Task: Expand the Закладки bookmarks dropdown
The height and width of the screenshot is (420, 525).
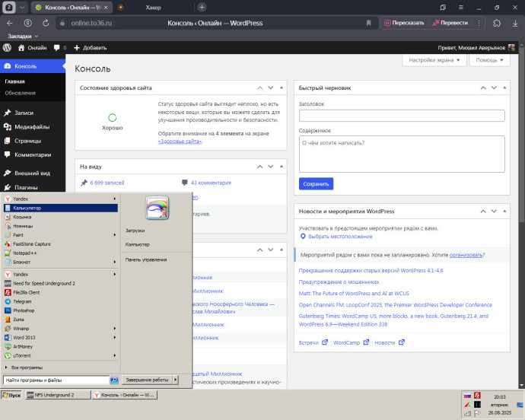Action: 23,37
